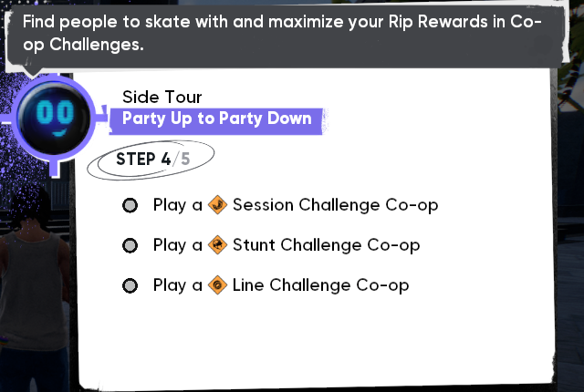This screenshot has height=392, width=584.
Task: Toggle the Session Challenge Co-op objective circle
Action: (130, 205)
